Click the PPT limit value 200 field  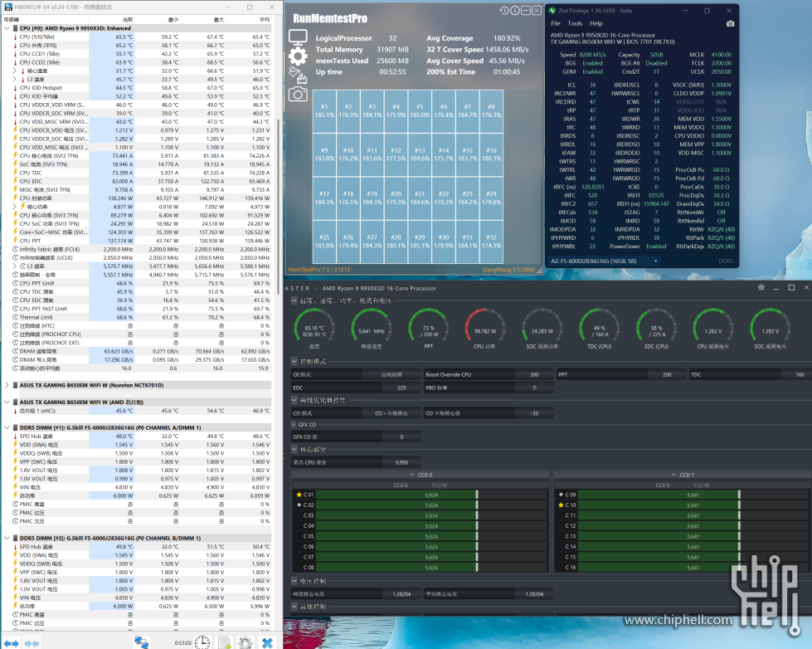667,374
